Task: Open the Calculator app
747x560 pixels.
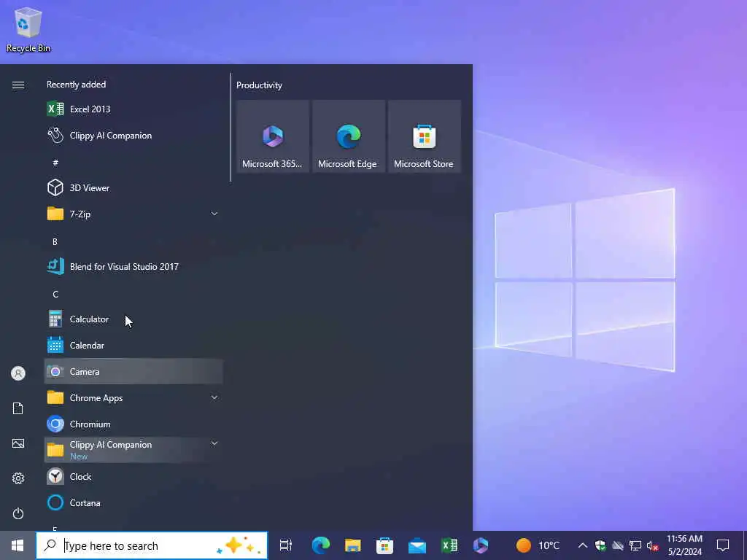Action: pyautogui.click(x=133, y=319)
